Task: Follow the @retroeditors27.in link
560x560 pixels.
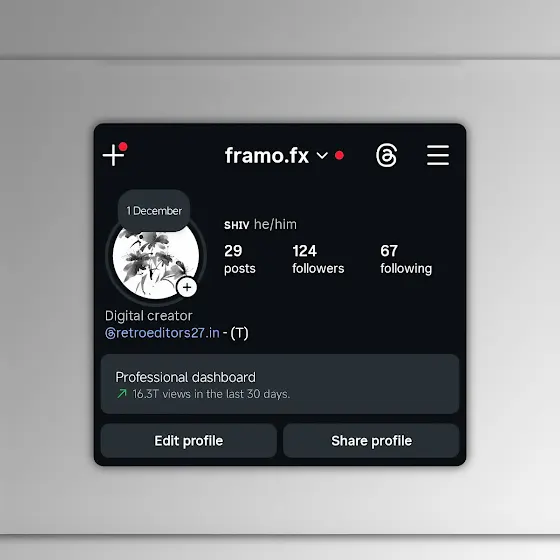Action: (162, 333)
